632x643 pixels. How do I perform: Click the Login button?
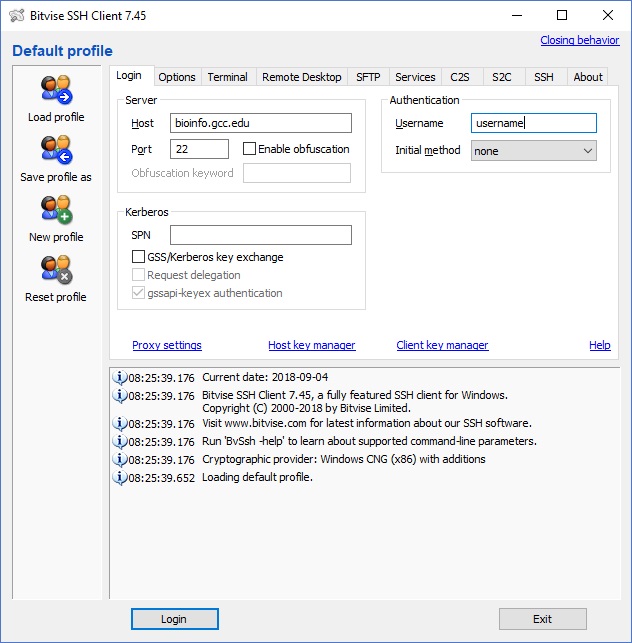(x=175, y=619)
